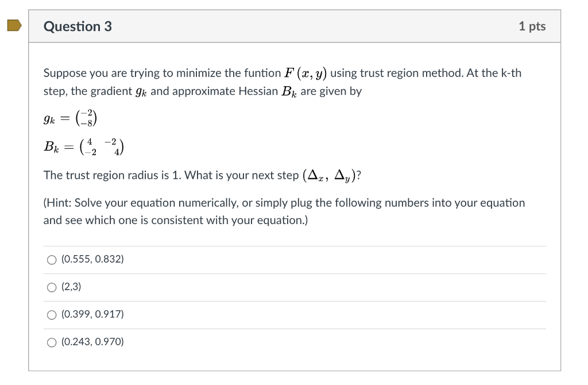Click the Hessian matrix B_k
This screenshot has height=385, width=588.
(x=83, y=146)
